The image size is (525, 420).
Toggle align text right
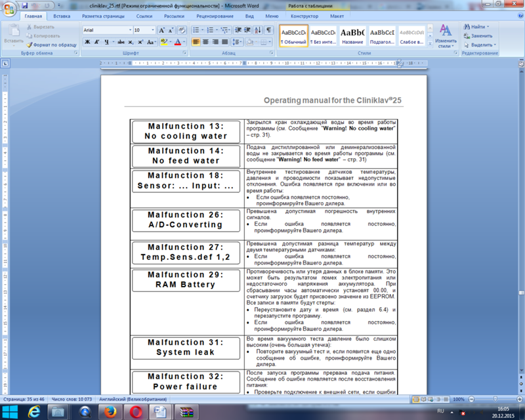(215, 42)
